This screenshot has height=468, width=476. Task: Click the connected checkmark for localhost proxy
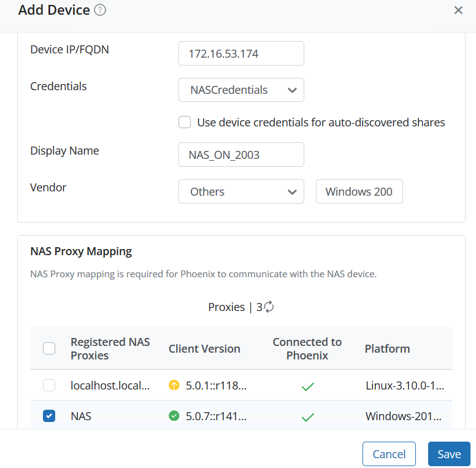pyautogui.click(x=308, y=386)
